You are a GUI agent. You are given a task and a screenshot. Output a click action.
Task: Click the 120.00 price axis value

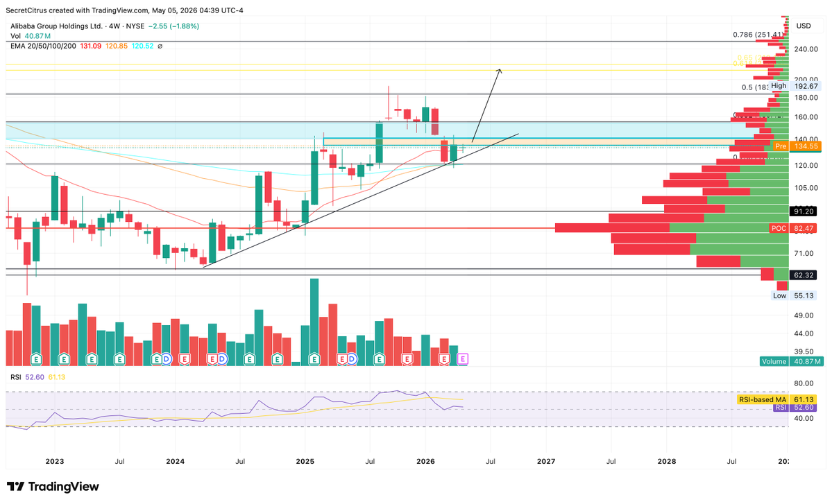pyautogui.click(x=806, y=166)
